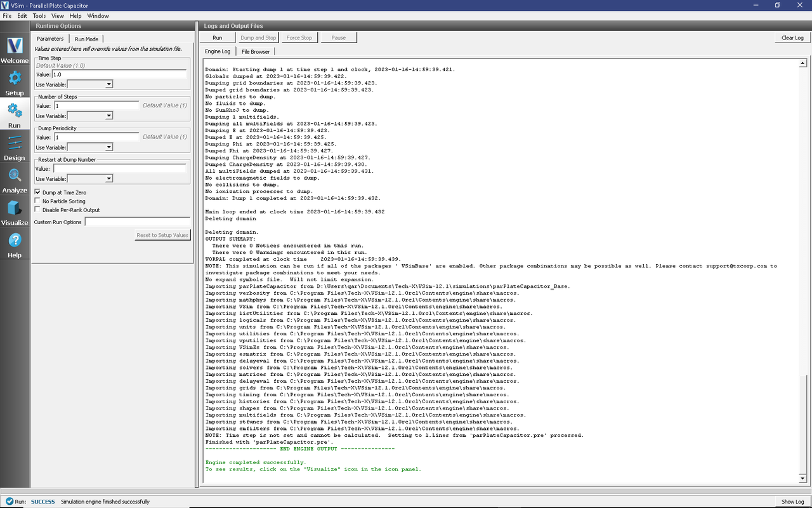Click the Reset to Setup Values button
This screenshot has height=508, width=812.
pos(162,235)
